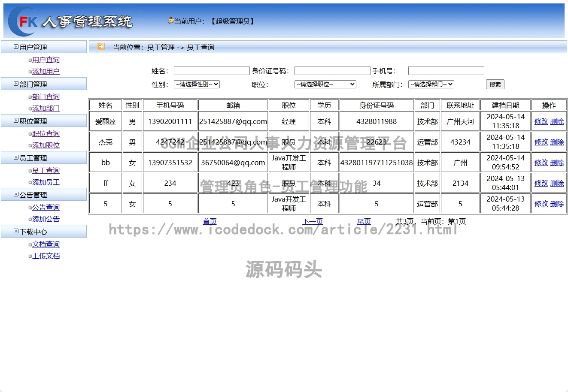
Task: Open 上传文档 in sidebar
Action: [x=46, y=256]
